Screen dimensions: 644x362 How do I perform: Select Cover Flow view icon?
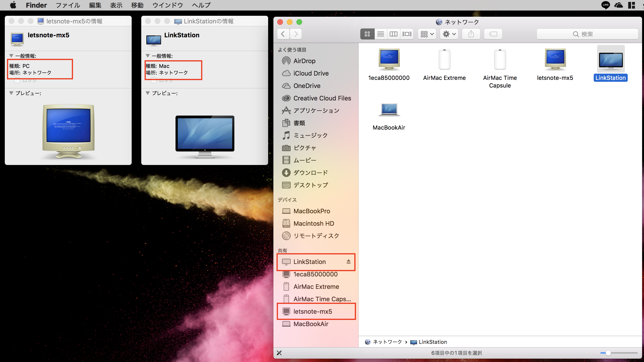point(407,34)
